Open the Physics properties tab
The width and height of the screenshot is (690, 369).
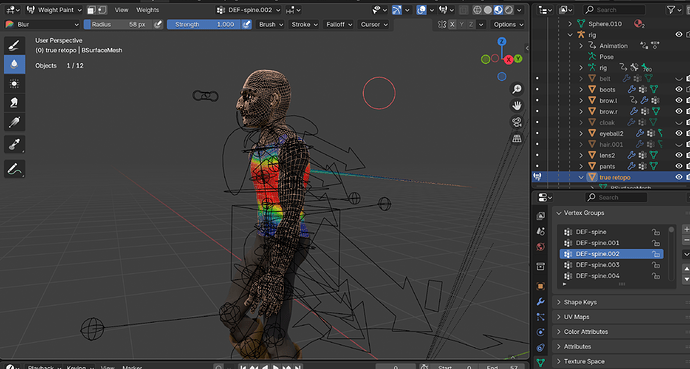coord(541,332)
